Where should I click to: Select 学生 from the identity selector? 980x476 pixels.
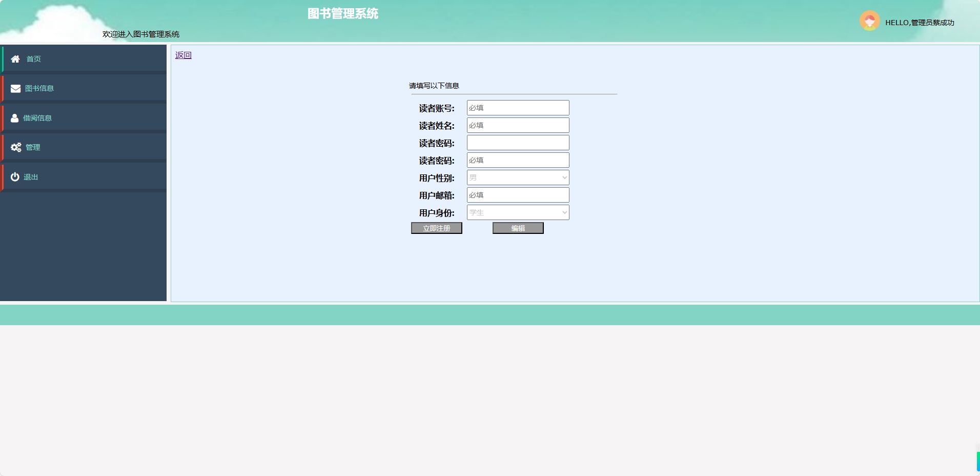pyautogui.click(x=518, y=212)
